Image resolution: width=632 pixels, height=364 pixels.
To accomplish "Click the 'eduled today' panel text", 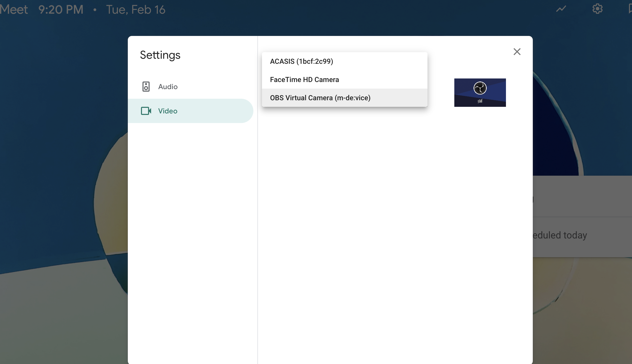I will tap(559, 235).
